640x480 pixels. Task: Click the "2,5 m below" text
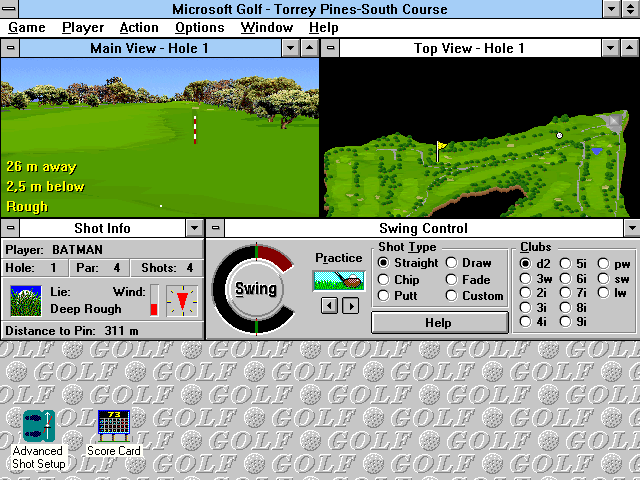coord(45,187)
